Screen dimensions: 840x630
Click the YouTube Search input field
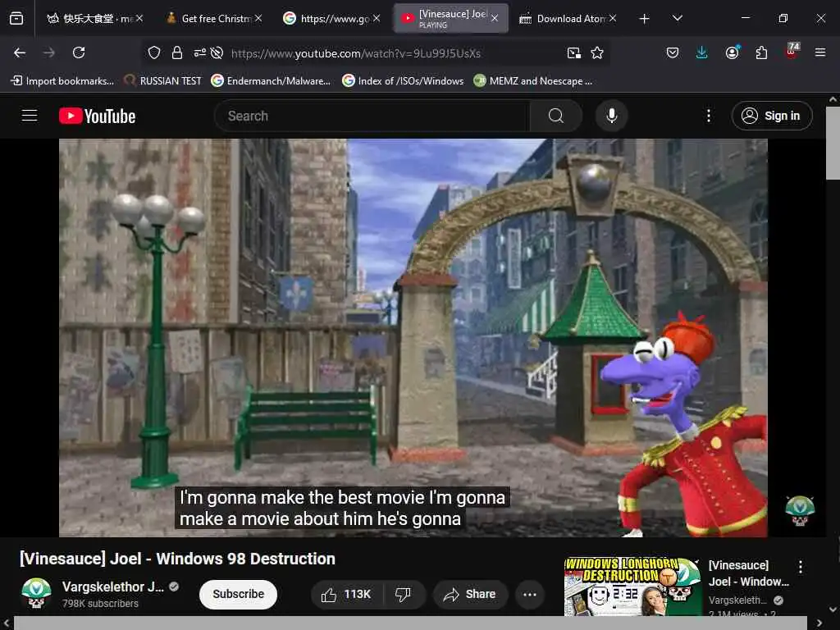tap(372, 116)
